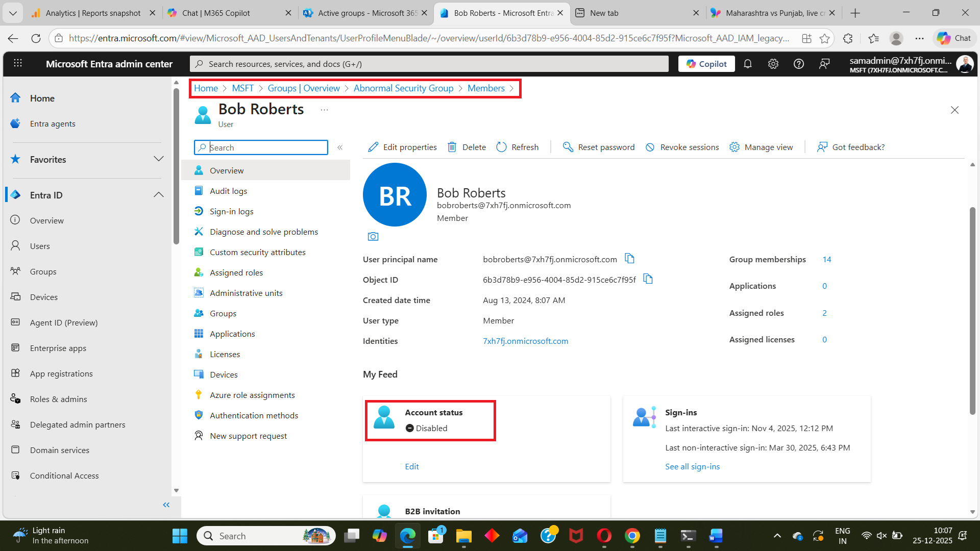
Task: Collapse the left navigation pane
Action: pos(166,505)
